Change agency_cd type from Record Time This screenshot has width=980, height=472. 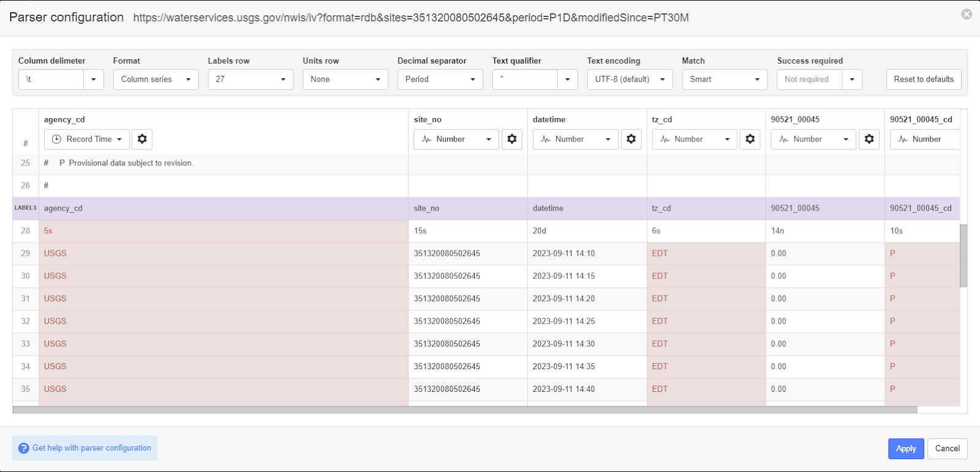pos(87,139)
